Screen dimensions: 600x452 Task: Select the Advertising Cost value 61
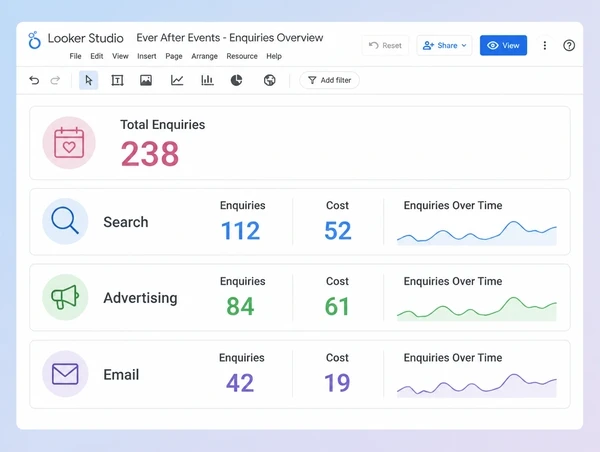337,306
